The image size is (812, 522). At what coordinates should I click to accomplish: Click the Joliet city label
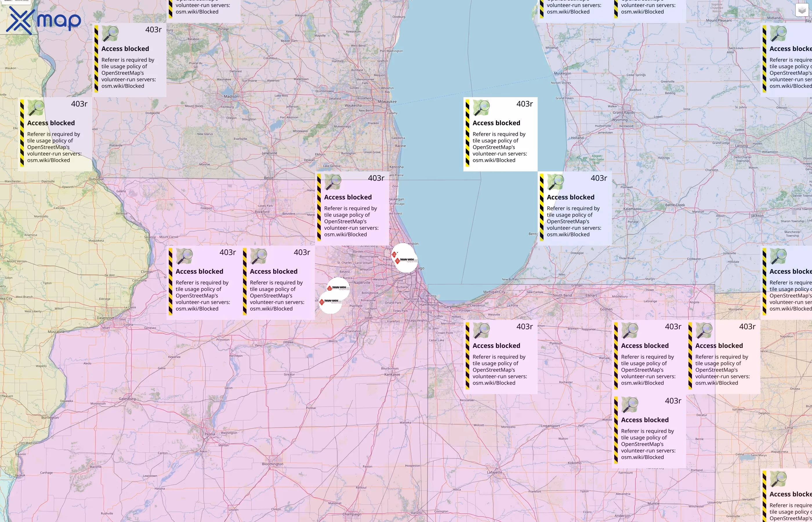point(368,318)
